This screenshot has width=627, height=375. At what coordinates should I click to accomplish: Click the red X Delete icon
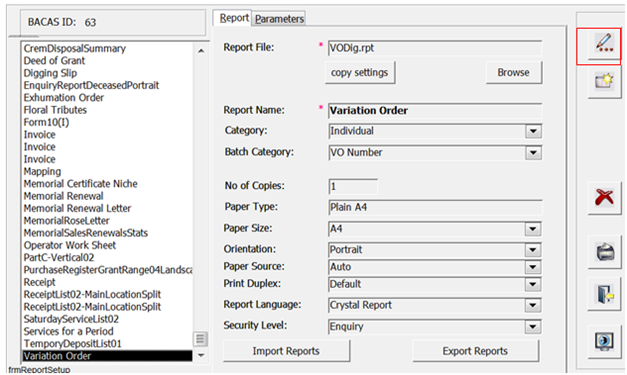604,197
